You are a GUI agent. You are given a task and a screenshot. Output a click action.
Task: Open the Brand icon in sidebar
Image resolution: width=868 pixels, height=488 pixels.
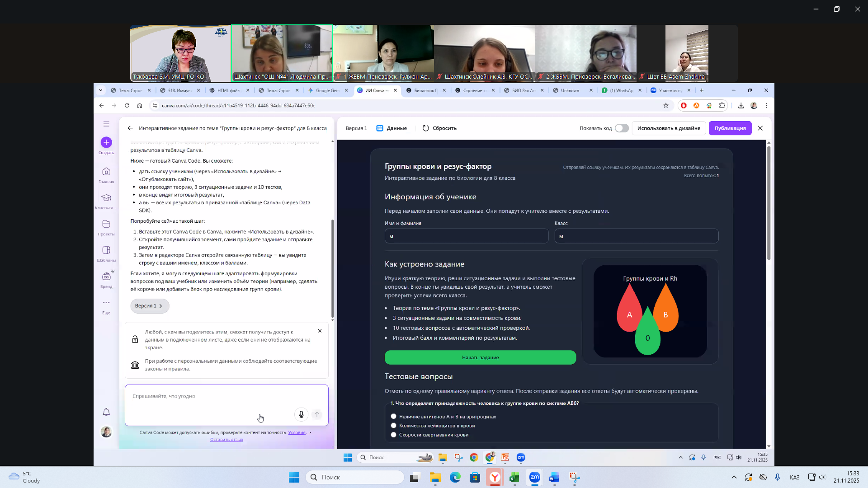(x=106, y=277)
